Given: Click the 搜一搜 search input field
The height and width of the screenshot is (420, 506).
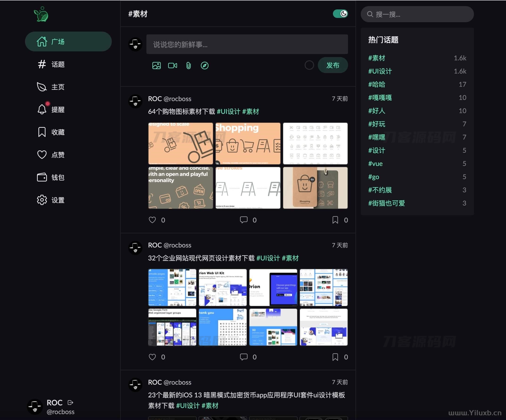Looking at the screenshot, I should [x=417, y=14].
